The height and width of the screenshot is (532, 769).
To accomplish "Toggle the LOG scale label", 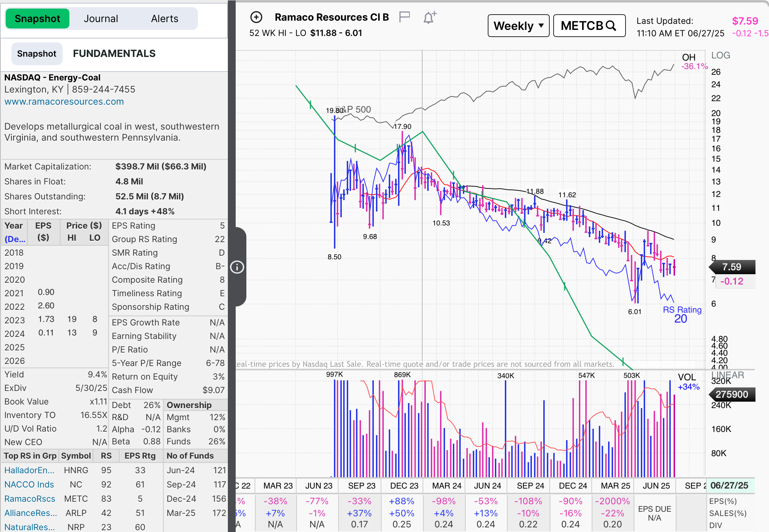I will (721, 56).
